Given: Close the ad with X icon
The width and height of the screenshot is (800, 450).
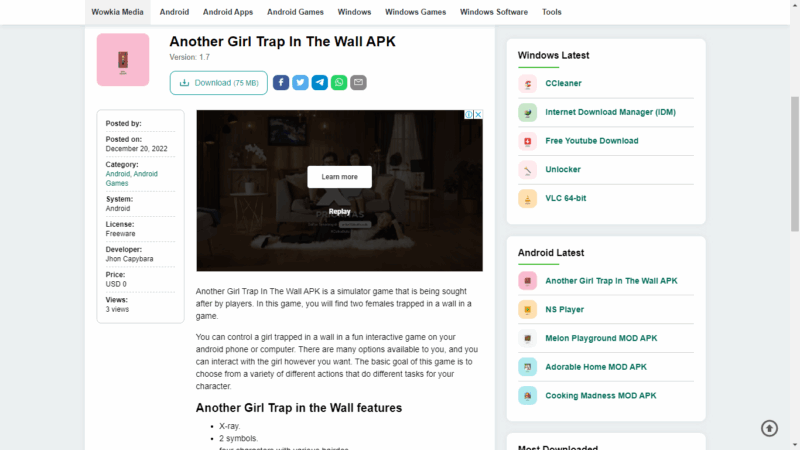Looking at the screenshot, I should [478, 114].
